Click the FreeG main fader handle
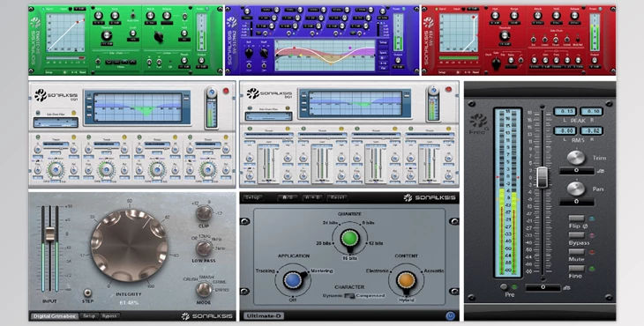The height and width of the screenshot is (326, 644). coord(543,177)
